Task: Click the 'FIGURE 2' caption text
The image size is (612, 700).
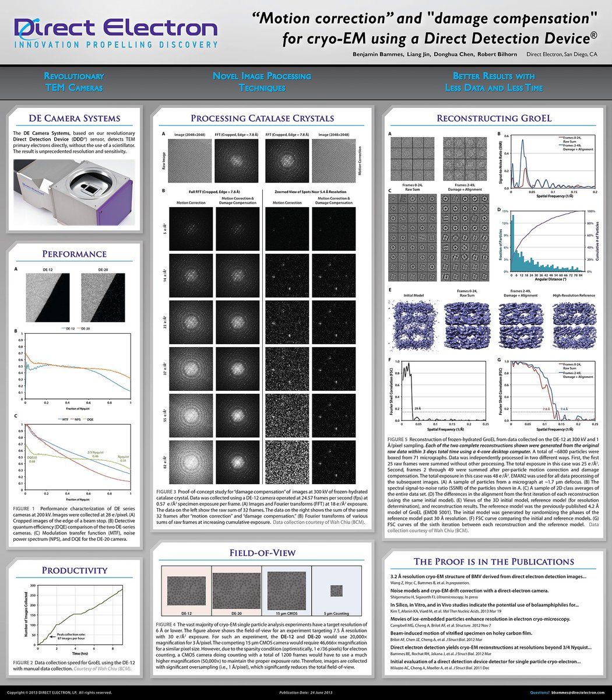Action: tap(74, 665)
